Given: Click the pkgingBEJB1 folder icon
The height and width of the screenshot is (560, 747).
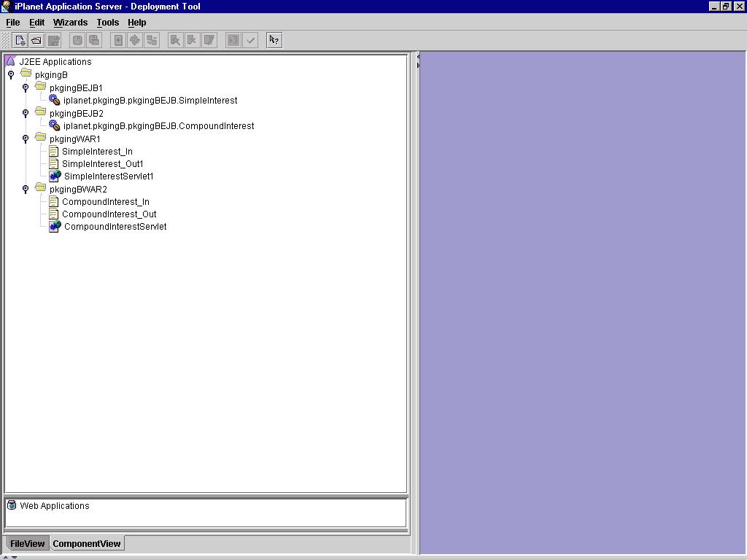Looking at the screenshot, I should [x=41, y=87].
